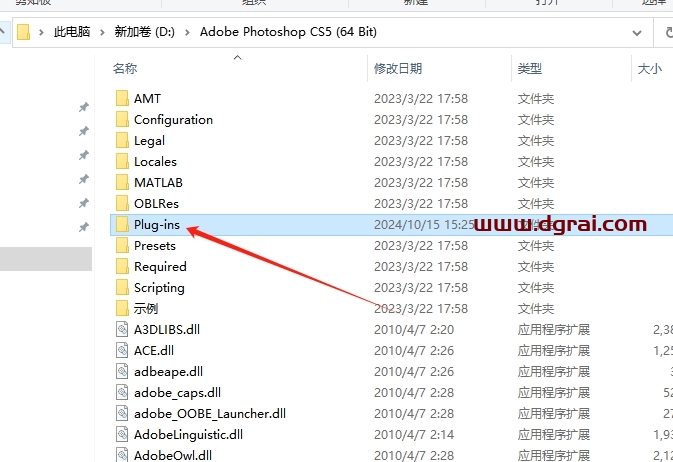
Task: Select the A3DLIBS.dll file name
Action: [x=167, y=329]
